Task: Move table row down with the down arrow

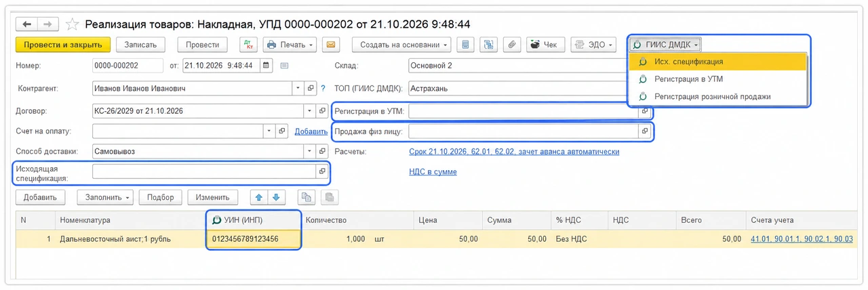Action: 275,197
